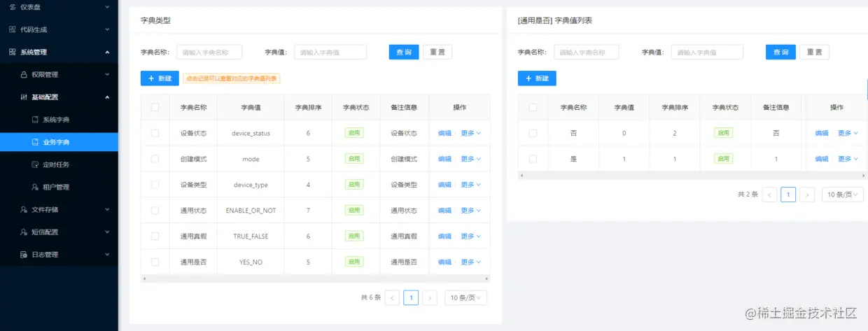The height and width of the screenshot is (331, 868).
Task: Click the 基础配置 sliders icon
Action: 24,97
